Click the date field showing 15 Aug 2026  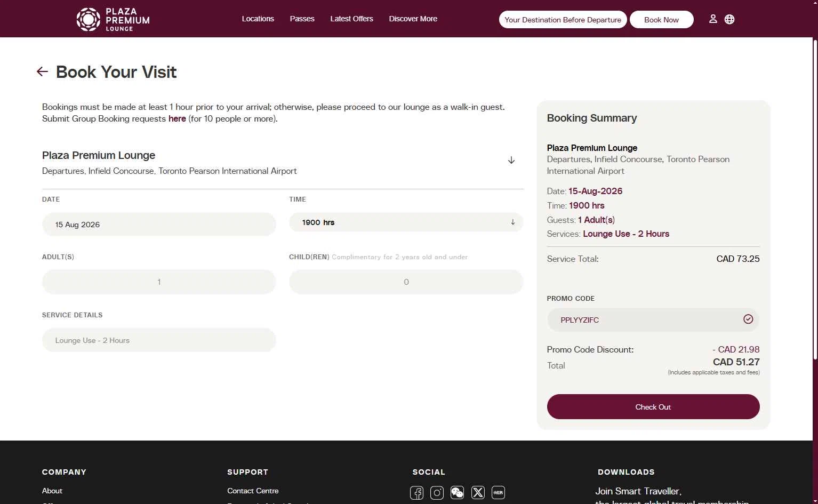click(x=159, y=225)
